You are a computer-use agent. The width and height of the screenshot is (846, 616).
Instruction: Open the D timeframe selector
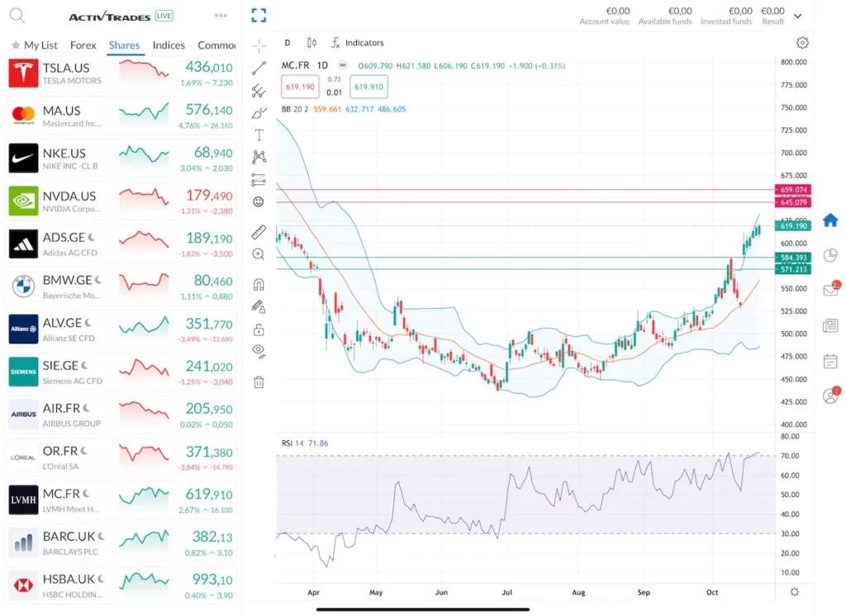pos(287,43)
